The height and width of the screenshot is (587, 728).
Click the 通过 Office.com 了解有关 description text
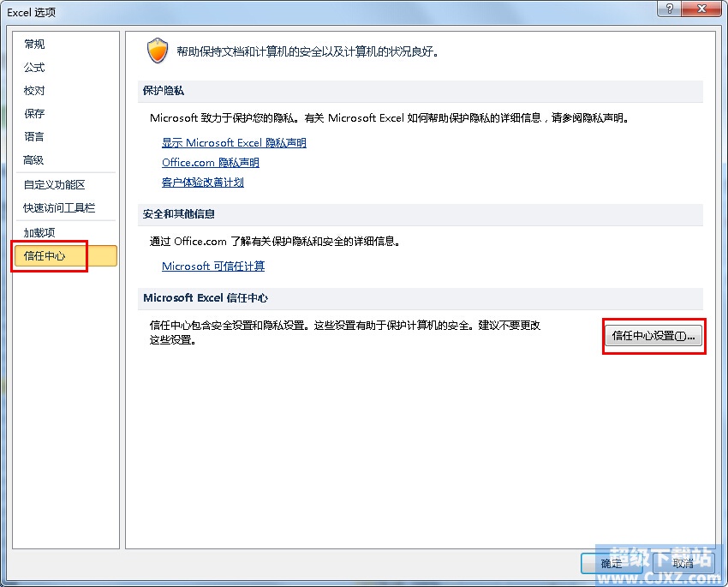point(275,241)
